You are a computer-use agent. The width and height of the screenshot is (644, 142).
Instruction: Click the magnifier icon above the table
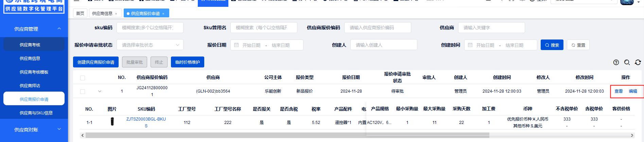627,62
